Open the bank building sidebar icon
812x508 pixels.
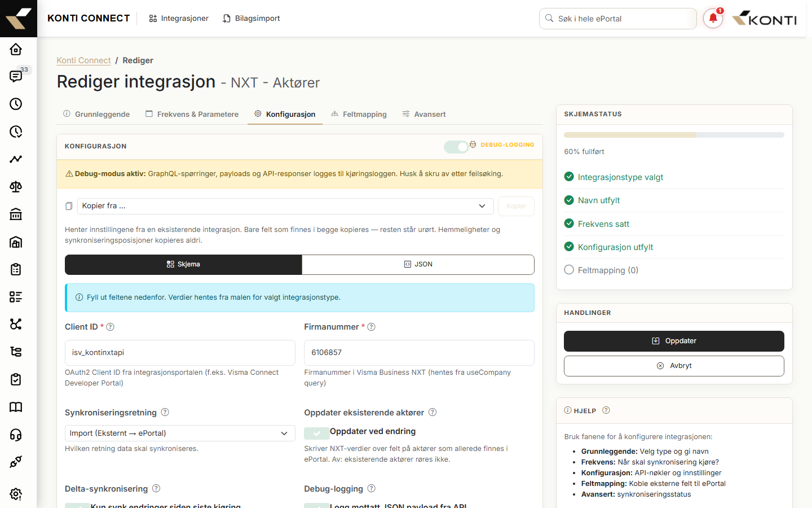click(16, 214)
